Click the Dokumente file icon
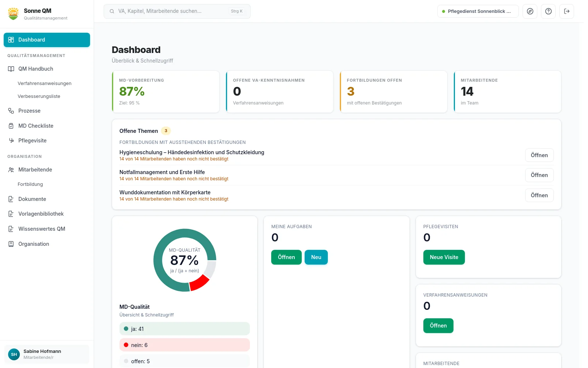Screen dimensions: 588x368 point(11,199)
